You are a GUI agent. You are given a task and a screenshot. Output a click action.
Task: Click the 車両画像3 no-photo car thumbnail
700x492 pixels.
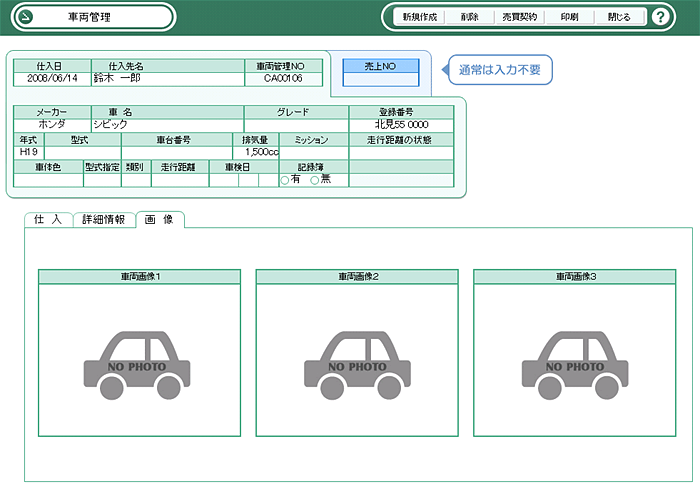coord(575,360)
